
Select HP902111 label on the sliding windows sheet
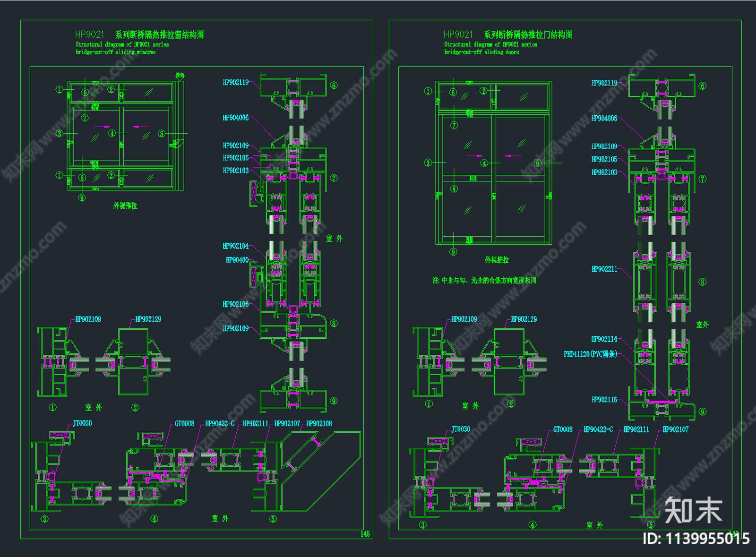click(x=256, y=424)
